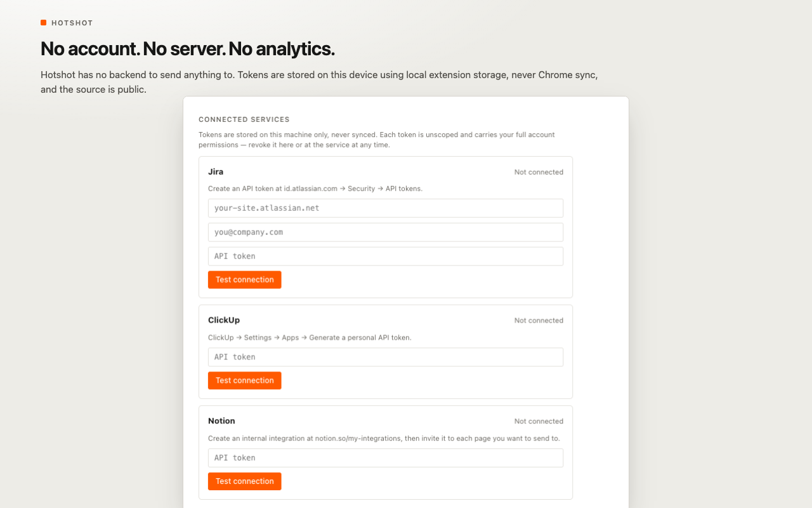Click the Jira id.atlassian.com instructions text
The height and width of the screenshot is (508, 812).
315,189
